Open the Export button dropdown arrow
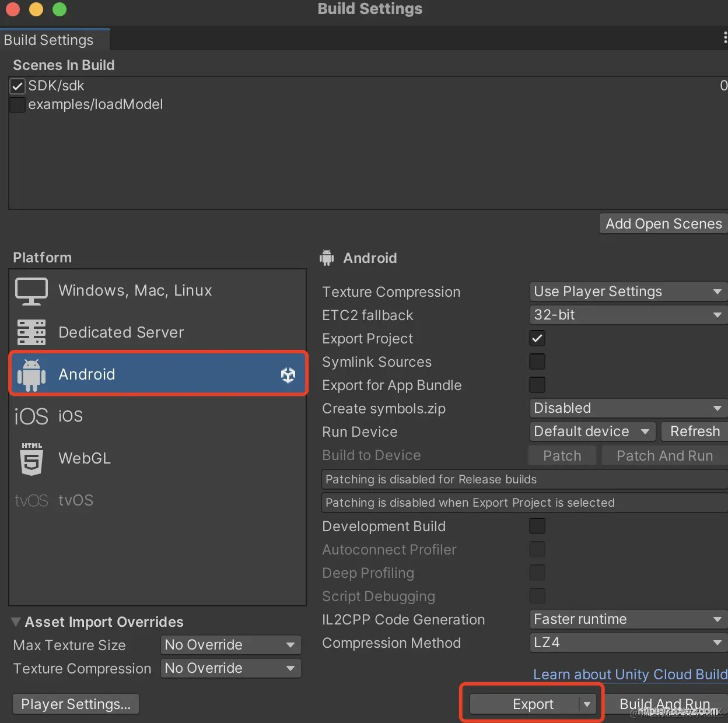The width and height of the screenshot is (728, 723). coord(587,704)
